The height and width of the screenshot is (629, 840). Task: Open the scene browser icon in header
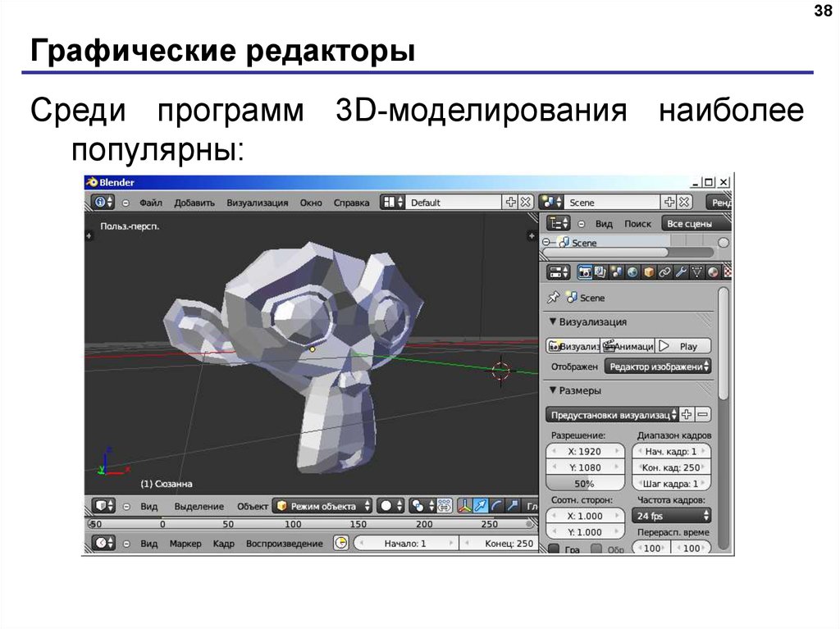click(552, 202)
